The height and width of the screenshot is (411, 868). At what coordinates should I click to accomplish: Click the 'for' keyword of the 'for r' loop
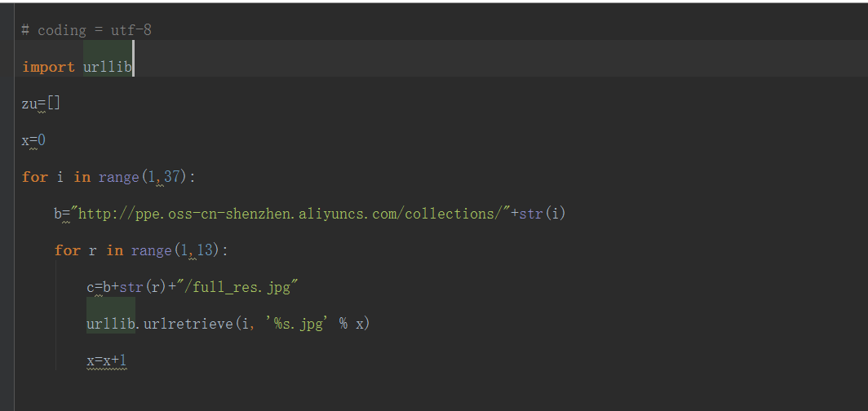pyautogui.click(x=67, y=250)
